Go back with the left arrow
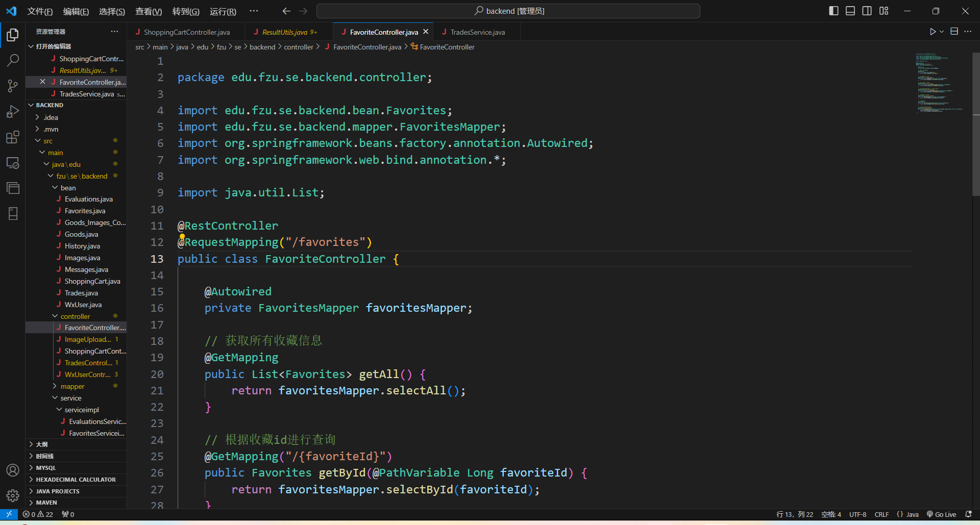Image resolution: width=980 pixels, height=525 pixels. pyautogui.click(x=286, y=11)
